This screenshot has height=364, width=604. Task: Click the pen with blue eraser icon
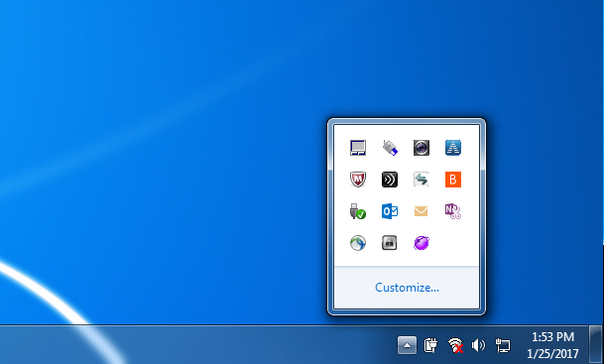tap(390, 148)
